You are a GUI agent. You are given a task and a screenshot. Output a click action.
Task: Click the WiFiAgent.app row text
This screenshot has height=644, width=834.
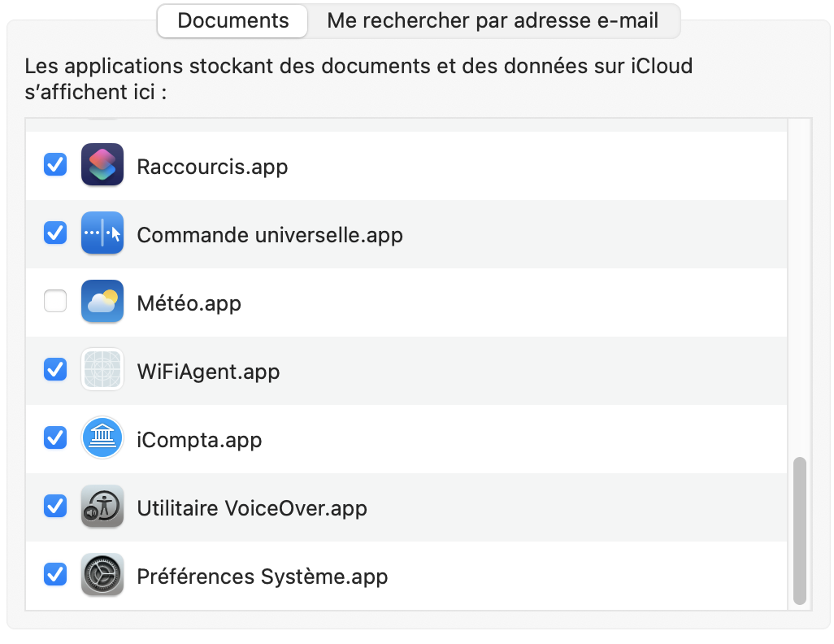pyautogui.click(x=208, y=372)
